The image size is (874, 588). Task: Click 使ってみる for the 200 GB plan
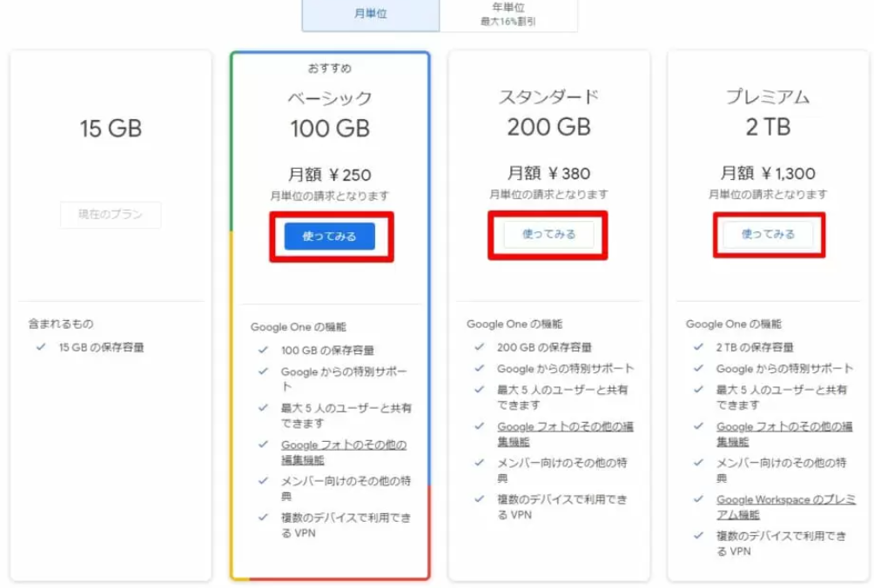tap(548, 235)
